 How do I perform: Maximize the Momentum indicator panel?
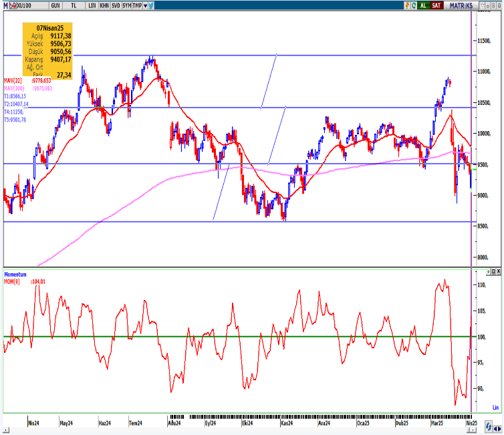click(x=493, y=271)
